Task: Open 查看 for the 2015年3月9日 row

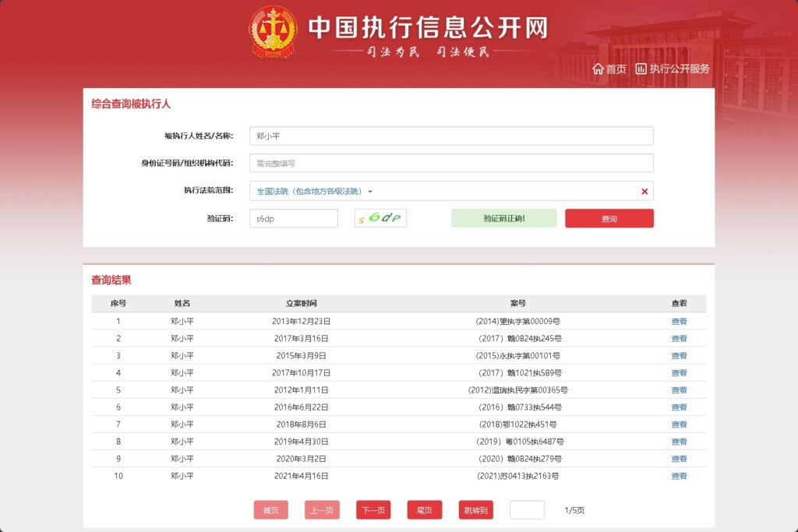Action: click(679, 356)
